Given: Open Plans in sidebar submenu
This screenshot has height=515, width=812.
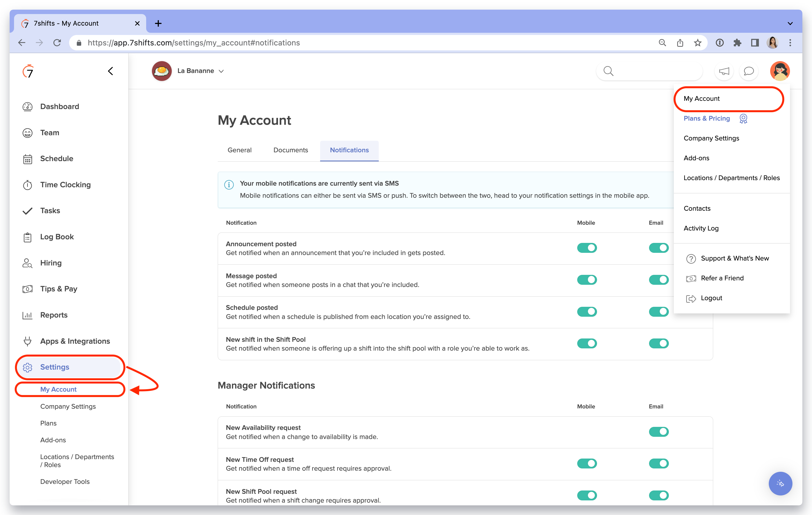Looking at the screenshot, I should (48, 423).
